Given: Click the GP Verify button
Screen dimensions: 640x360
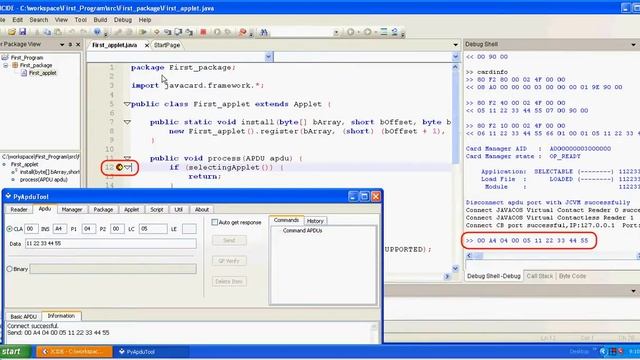Looking at the screenshot, I should (229, 261).
